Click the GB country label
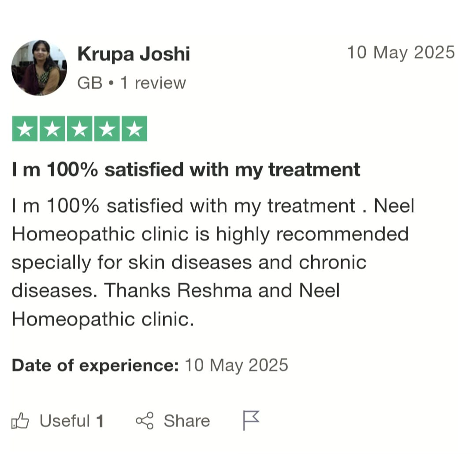Screen dimensions: 476x454 [x=90, y=83]
